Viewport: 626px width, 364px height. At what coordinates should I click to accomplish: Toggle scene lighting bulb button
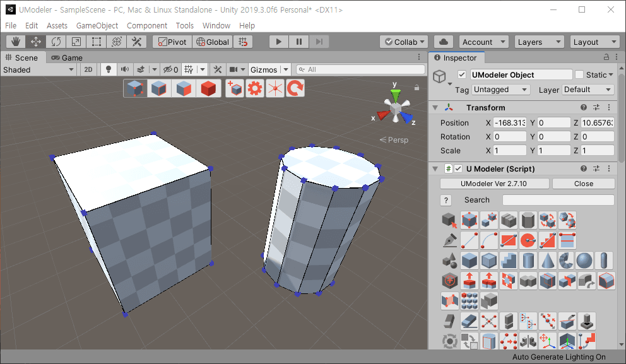coord(108,69)
